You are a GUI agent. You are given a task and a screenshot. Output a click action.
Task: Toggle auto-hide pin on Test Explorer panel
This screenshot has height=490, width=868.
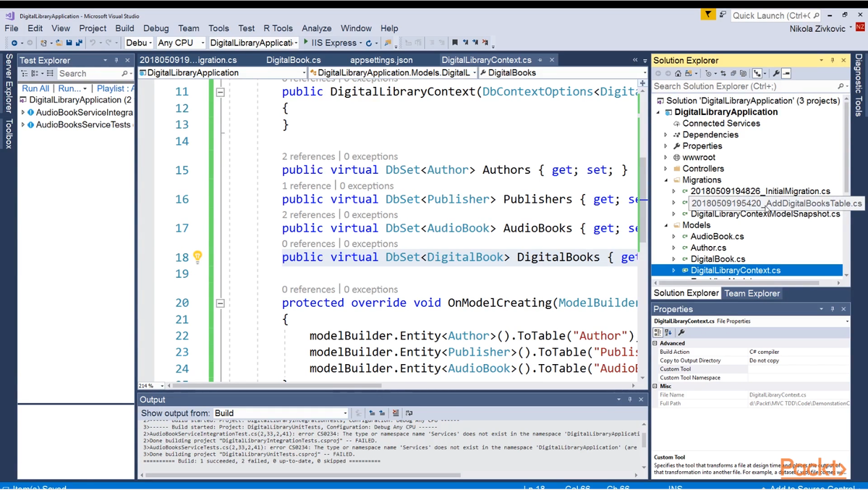[116, 60]
